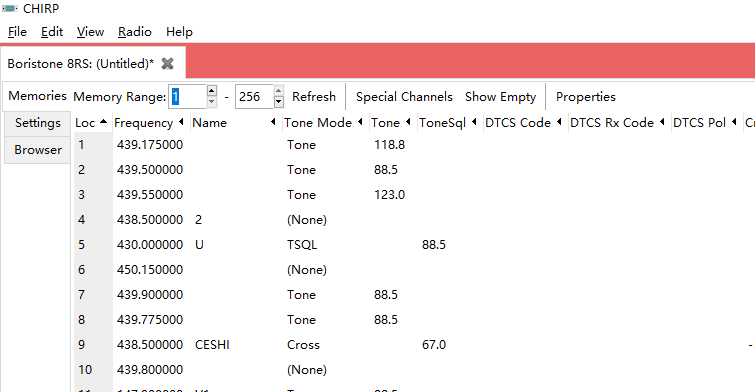Click the Refresh button

click(x=313, y=96)
